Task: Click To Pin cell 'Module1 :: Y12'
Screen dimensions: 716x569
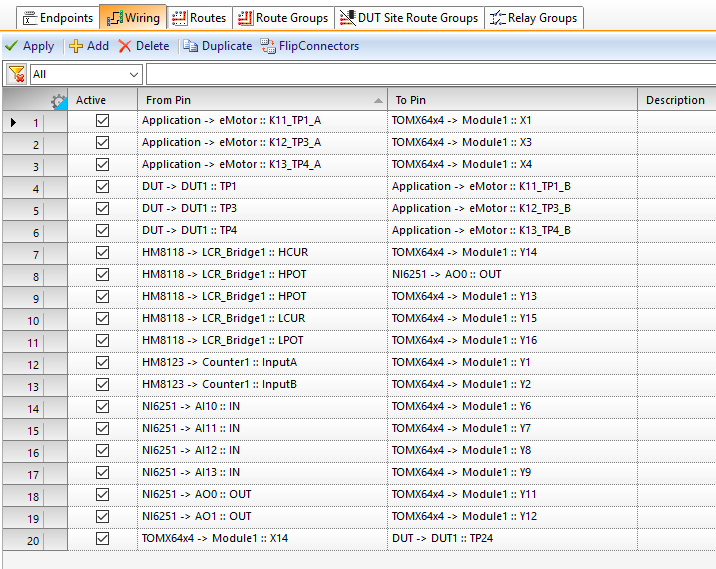Action: pyautogui.click(x=512, y=516)
